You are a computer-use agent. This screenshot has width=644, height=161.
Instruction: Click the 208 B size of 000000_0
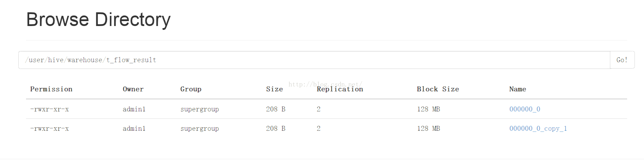[x=276, y=109]
